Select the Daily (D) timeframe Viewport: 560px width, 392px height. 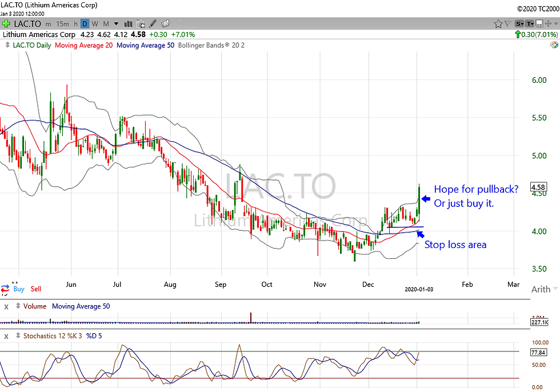(85, 24)
